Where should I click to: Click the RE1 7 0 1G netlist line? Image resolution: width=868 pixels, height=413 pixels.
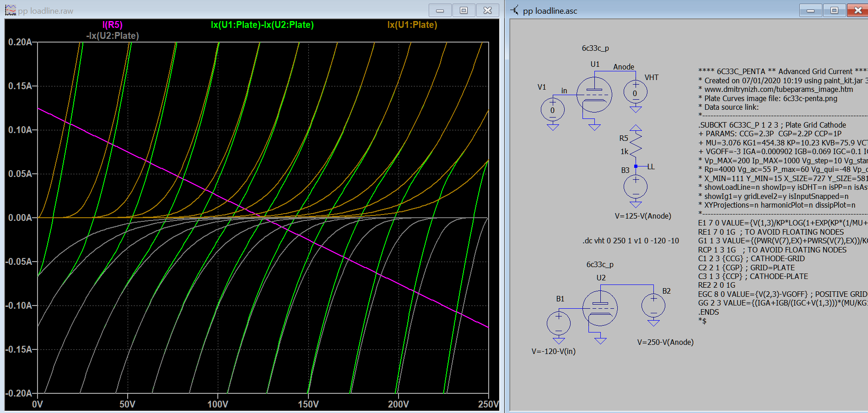(x=771, y=232)
